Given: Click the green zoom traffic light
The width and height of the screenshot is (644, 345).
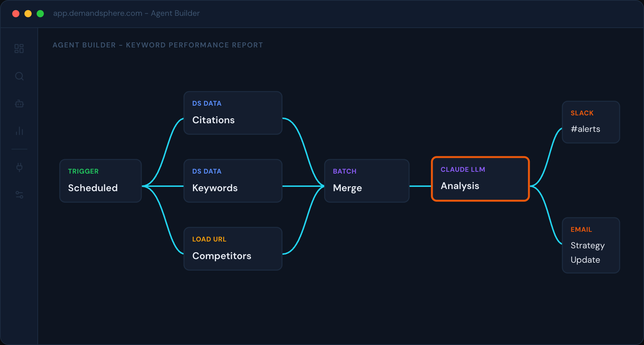Looking at the screenshot, I should tap(40, 13).
